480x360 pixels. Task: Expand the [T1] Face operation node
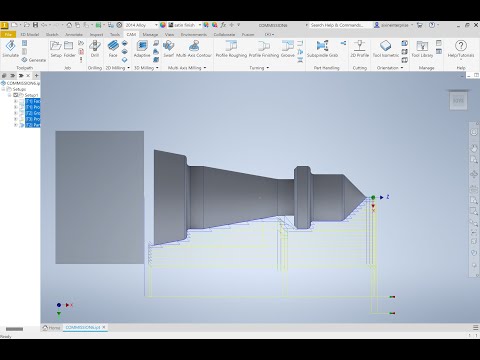[15, 101]
